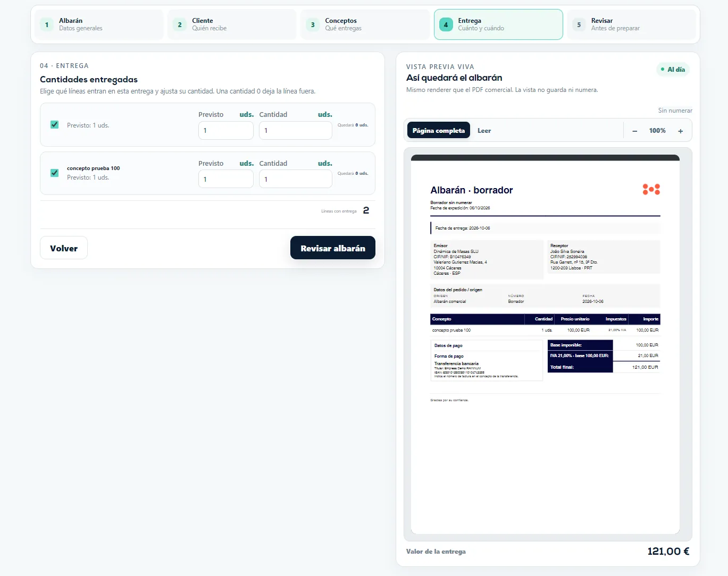Click the Así quedará el albarán heading
This screenshot has width=728, height=576.
click(x=454, y=78)
